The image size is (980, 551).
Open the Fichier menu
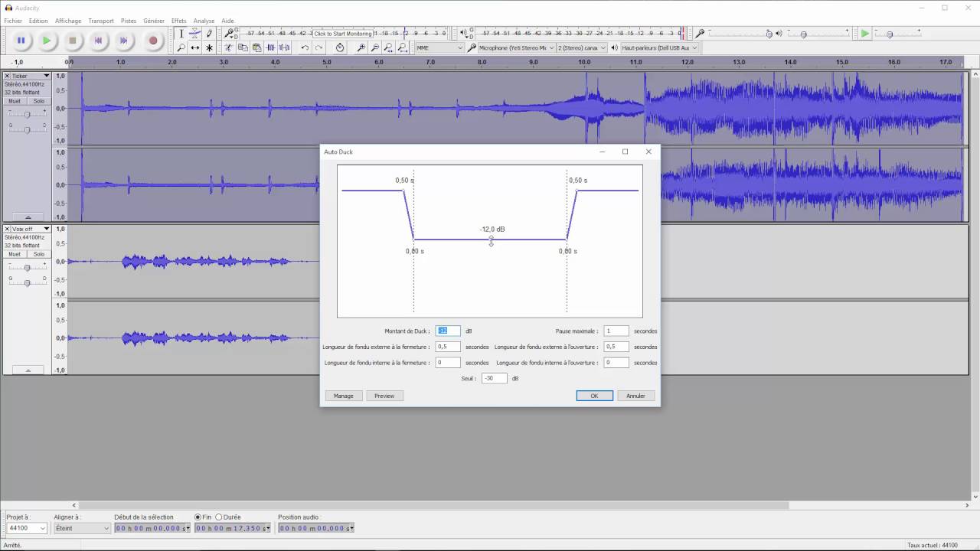pos(13,21)
